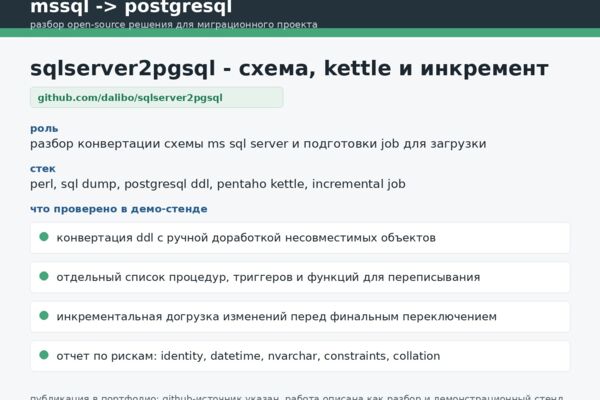The width and height of the screenshot is (600, 400).
Task: Click the green bullet beside 'инкрементальная догрузка'
Action: coord(44,315)
